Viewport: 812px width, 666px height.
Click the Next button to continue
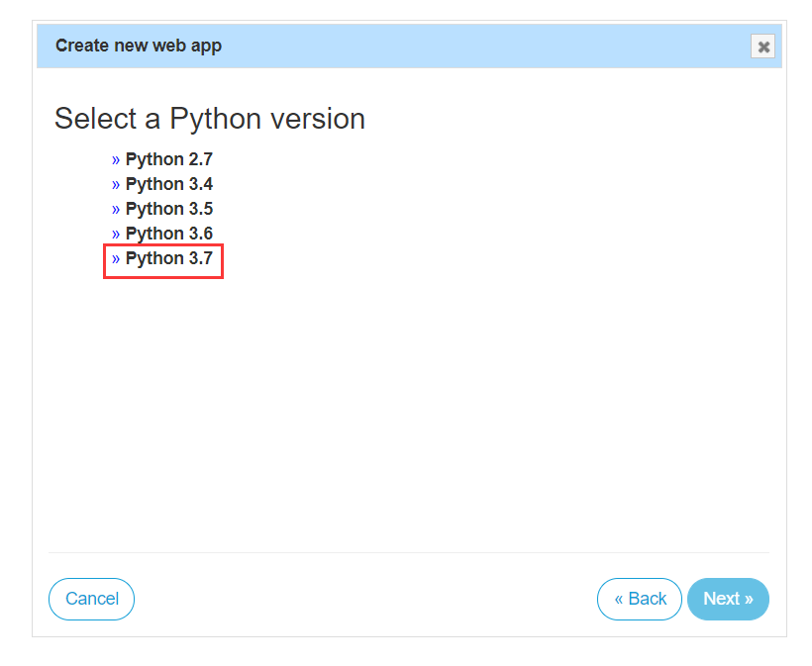(728, 599)
